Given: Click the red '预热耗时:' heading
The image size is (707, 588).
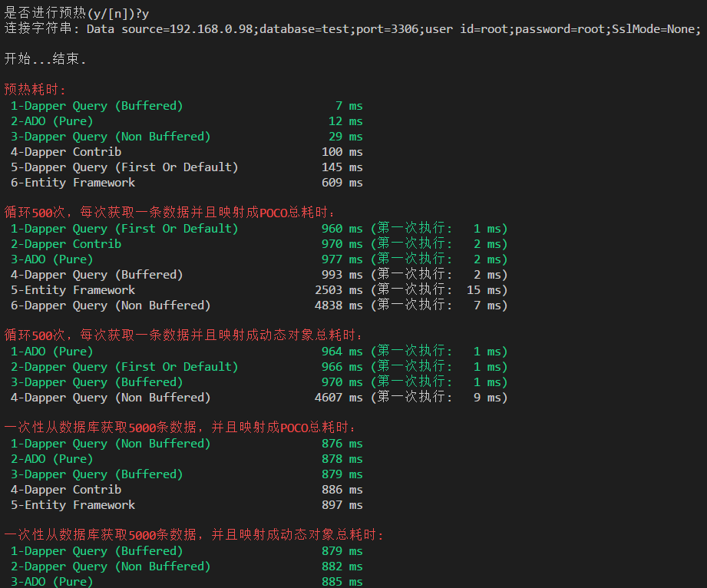Looking at the screenshot, I should coord(35,89).
